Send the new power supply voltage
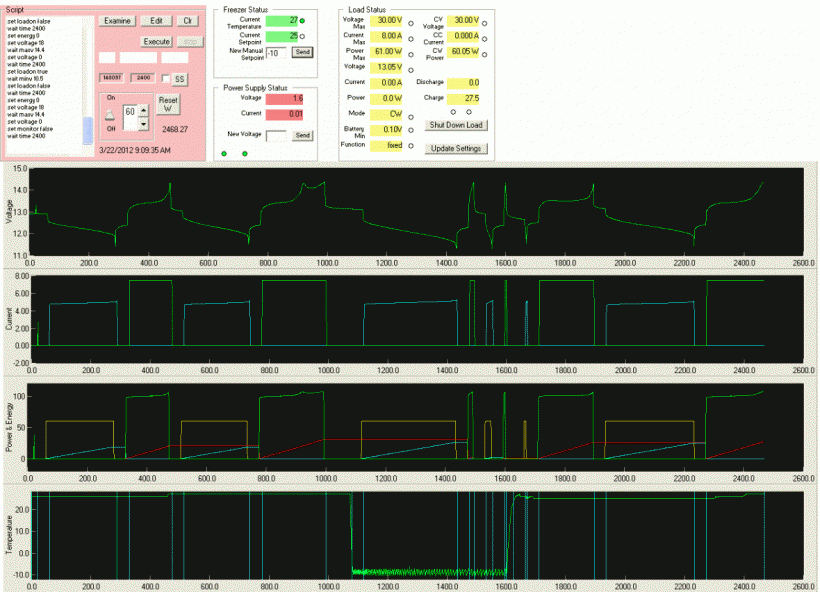Viewport: 820px width, 592px height. coord(302,134)
